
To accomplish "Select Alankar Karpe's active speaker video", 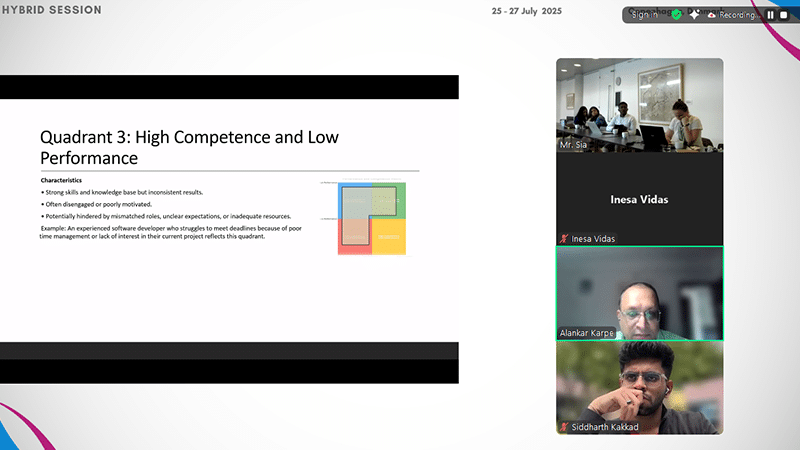I will [639, 292].
